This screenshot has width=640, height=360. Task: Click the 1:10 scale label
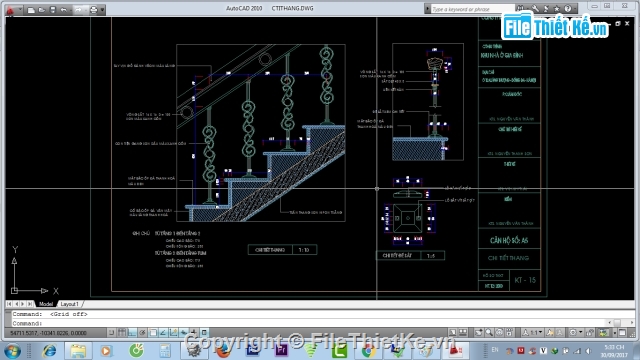point(304,250)
